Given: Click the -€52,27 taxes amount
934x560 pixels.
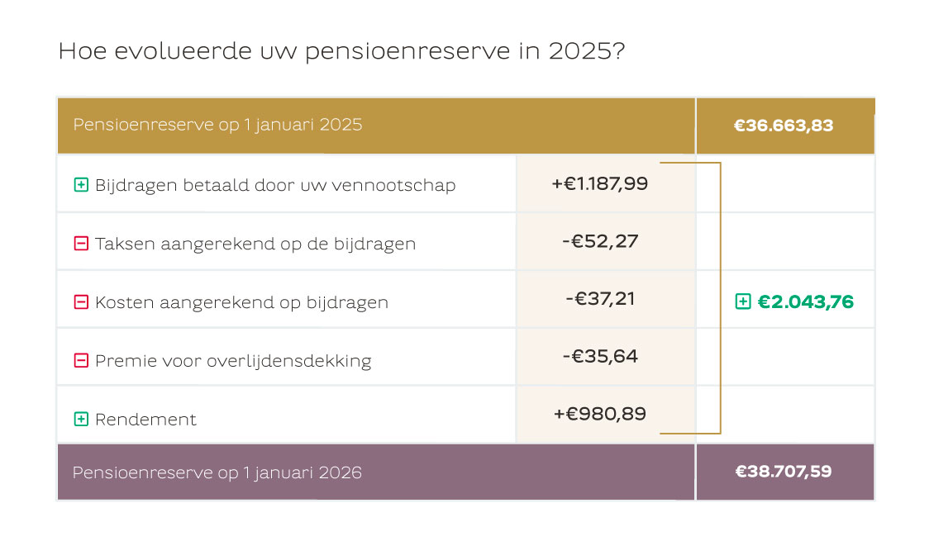Looking at the screenshot, I should point(599,241).
